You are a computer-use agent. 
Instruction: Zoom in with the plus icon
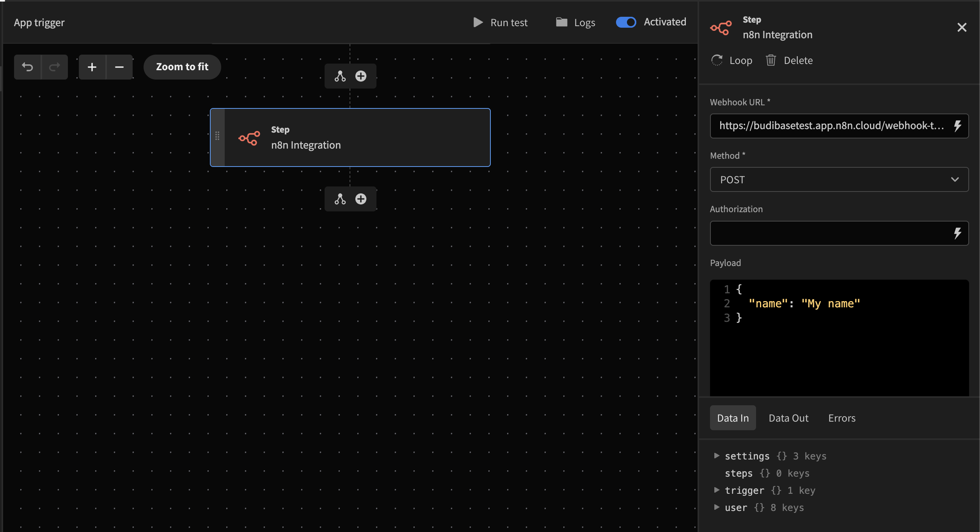click(x=92, y=67)
